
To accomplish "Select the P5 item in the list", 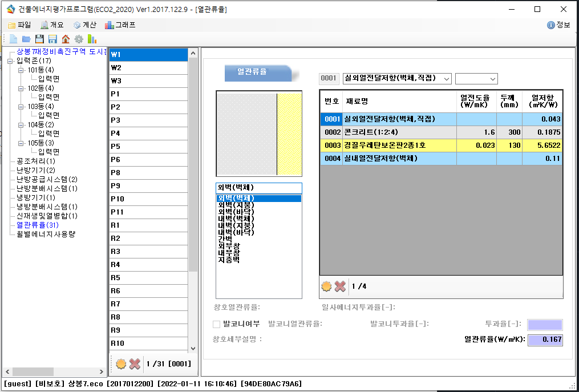I will [148, 147].
